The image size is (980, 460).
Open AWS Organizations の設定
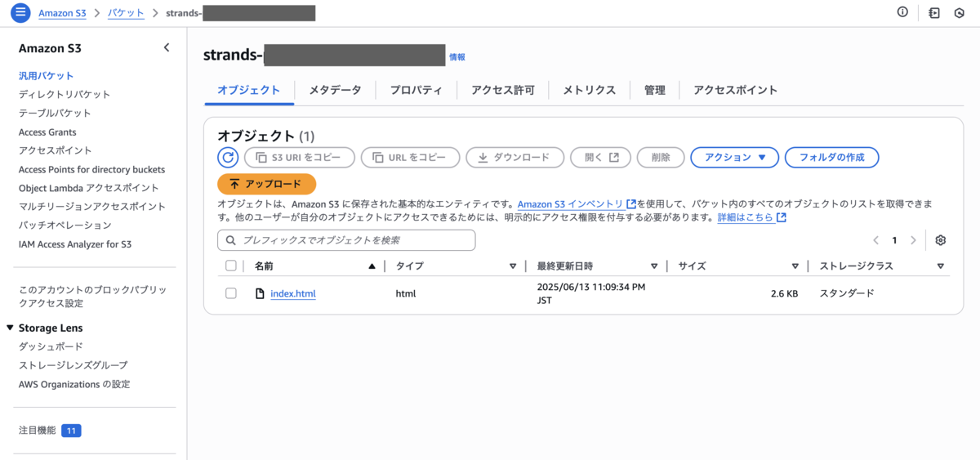[x=74, y=384]
